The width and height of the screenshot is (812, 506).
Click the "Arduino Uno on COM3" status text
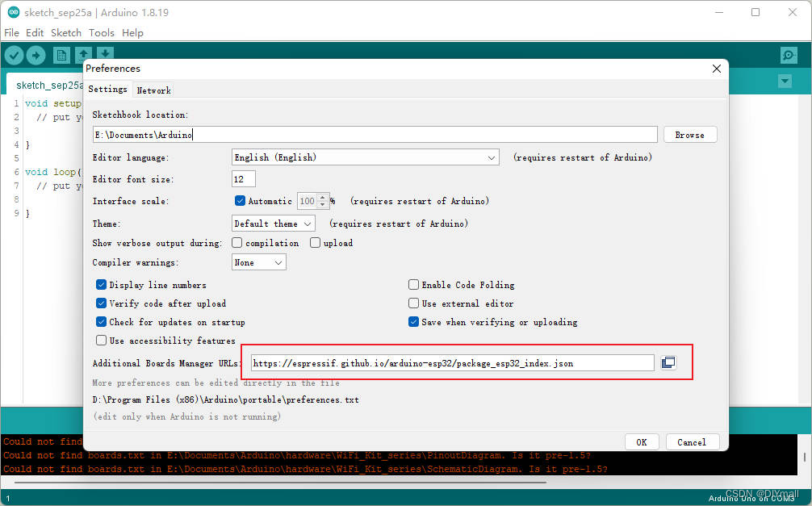pos(751,498)
